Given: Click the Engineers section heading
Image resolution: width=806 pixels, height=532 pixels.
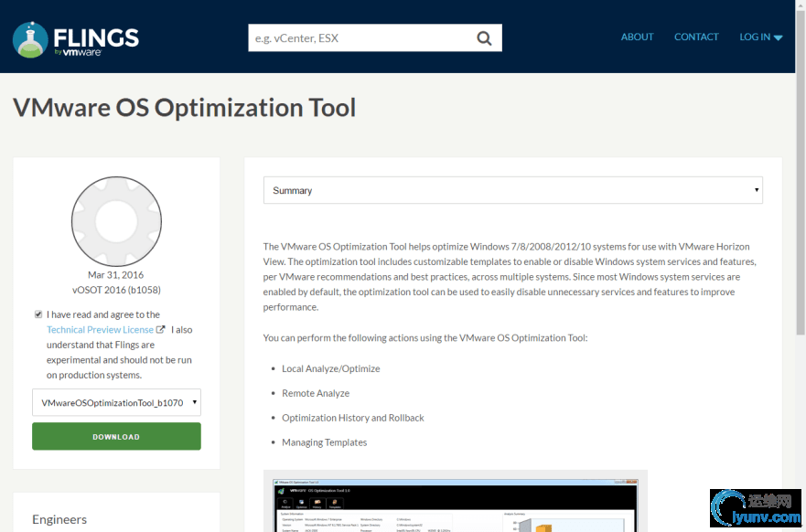Looking at the screenshot, I should point(59,520).
